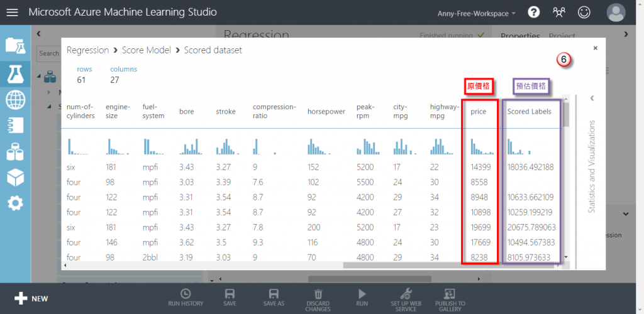This screenshot has width=644, height=314.
Task: Select the price column header
Action: 479,112
